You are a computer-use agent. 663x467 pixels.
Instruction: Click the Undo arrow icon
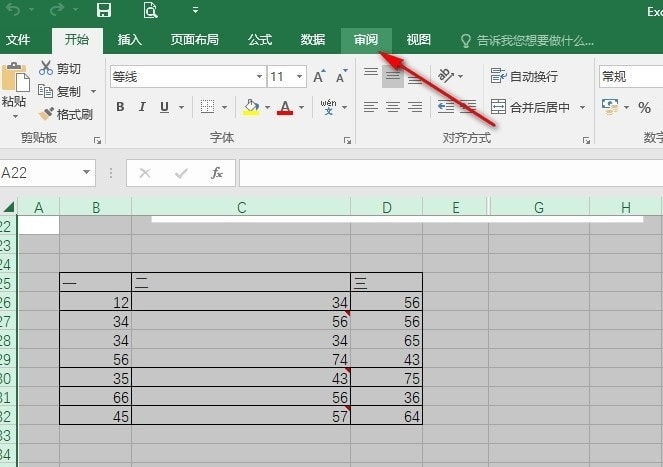pyautogui.click(x=13, y=9)
